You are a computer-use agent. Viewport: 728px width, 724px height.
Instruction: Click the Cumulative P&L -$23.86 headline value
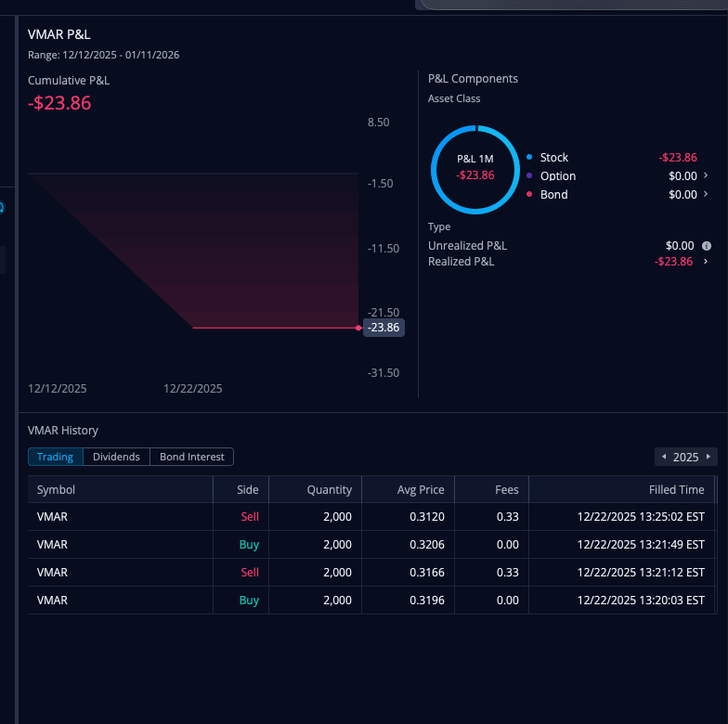(x=59, y=103)
